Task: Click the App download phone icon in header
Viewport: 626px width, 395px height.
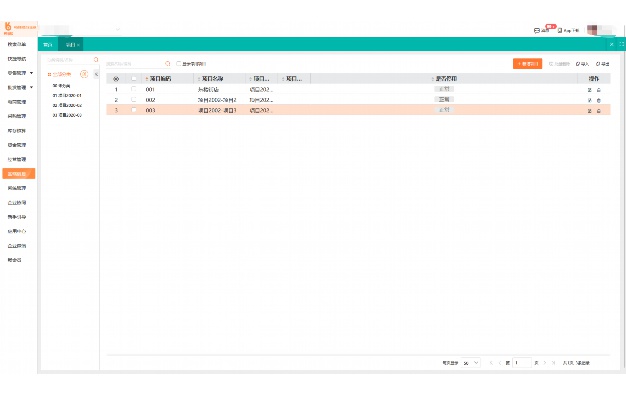Action: click(x=560, y=30)
